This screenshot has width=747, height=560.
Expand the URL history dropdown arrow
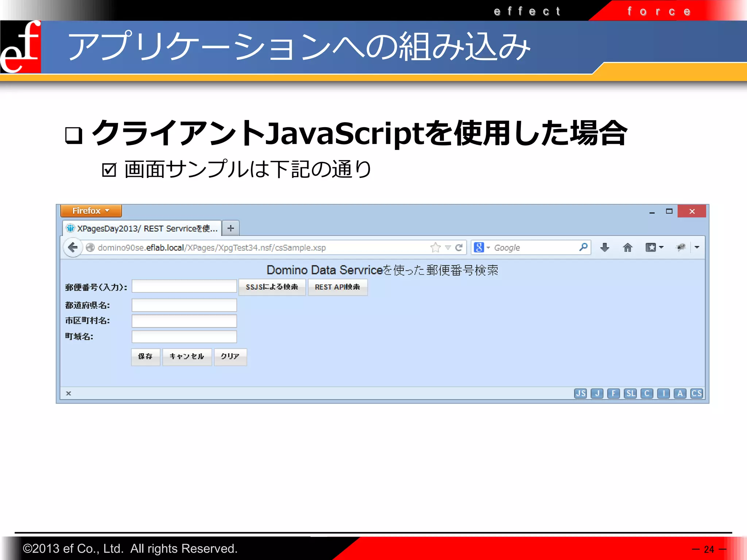coord(448,248)
